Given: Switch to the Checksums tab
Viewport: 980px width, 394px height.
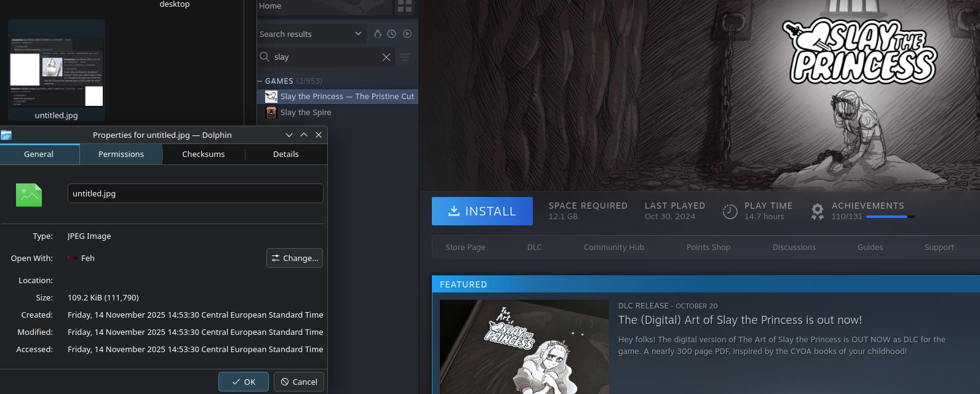Looking at the screenshot, I should click(204, 155).
